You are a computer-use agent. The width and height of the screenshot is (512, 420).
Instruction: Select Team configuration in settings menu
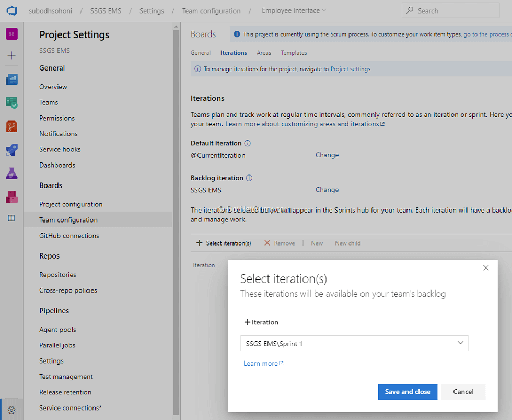pos(98,219)
